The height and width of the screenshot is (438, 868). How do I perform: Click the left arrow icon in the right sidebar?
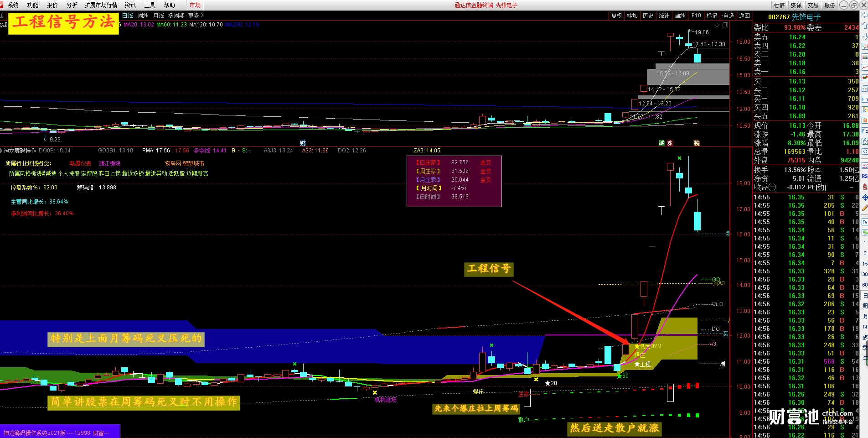(x=864, y=15)
